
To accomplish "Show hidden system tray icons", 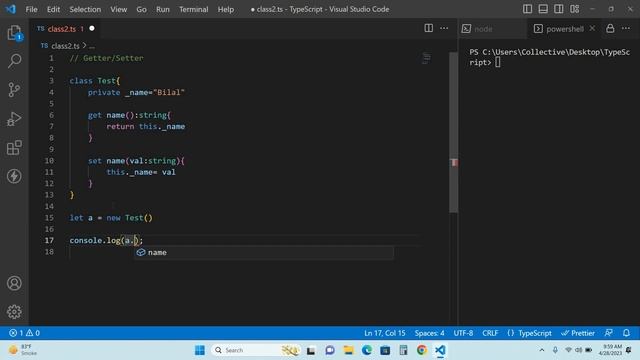I will click(x=542, y=350).
